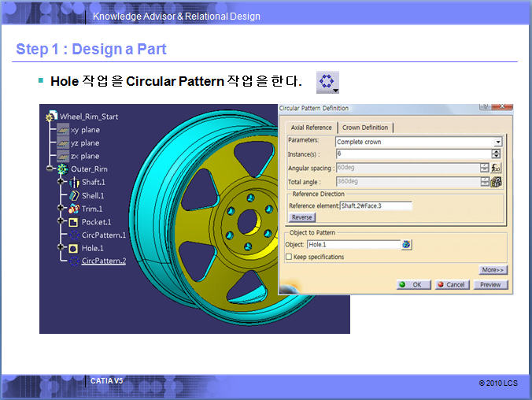The height and width of the screenshot is (400, 532).
Task: Select the Hole.1 tree label
Action: click(x=93, y=248)
